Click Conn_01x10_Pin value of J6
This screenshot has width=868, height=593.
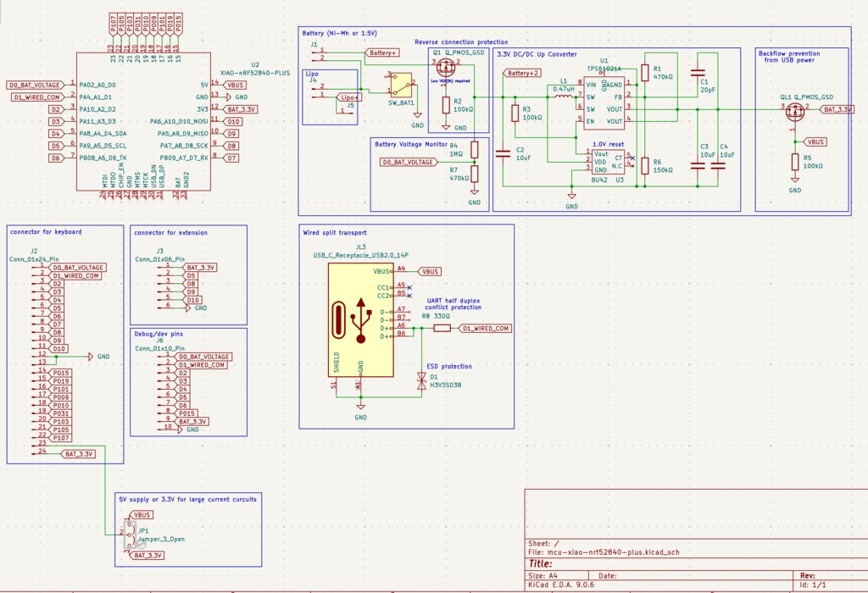[x=159, y=348]
